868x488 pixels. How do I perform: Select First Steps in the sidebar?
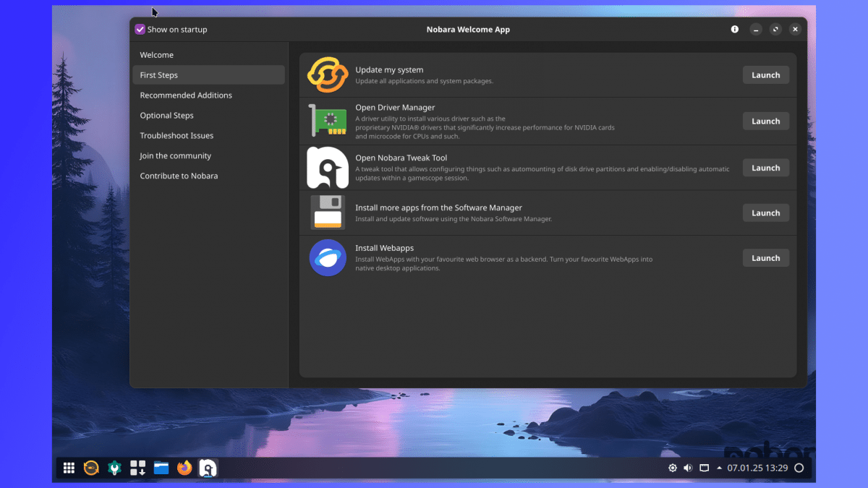tap(208, 75)
